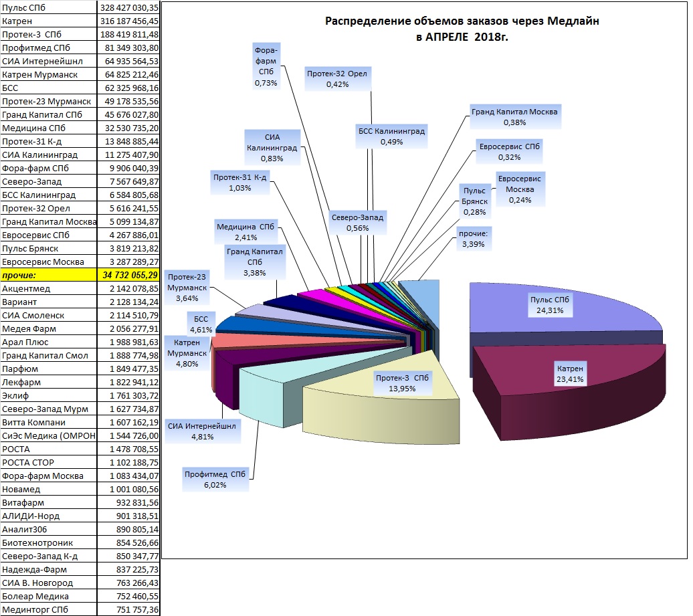Click the value 7 567 649,87
Viewport: 693px width, 616px height.
tap(128, 182)
